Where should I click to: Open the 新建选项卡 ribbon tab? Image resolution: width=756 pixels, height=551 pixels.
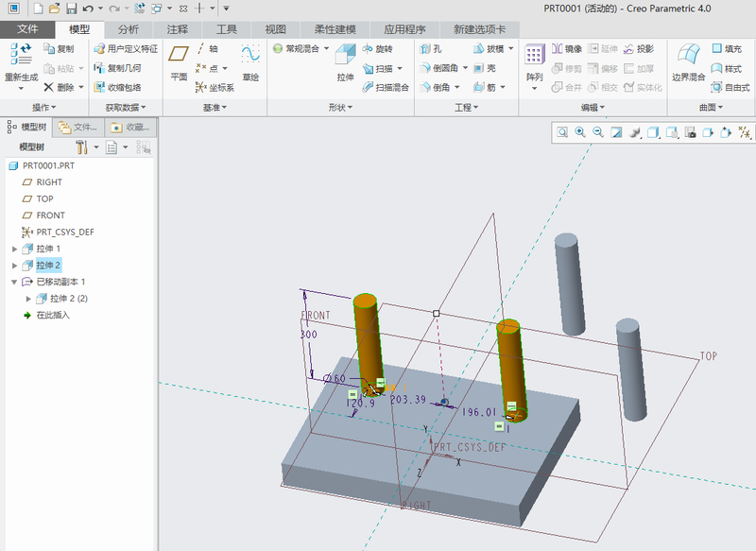[x=480, y=30]
